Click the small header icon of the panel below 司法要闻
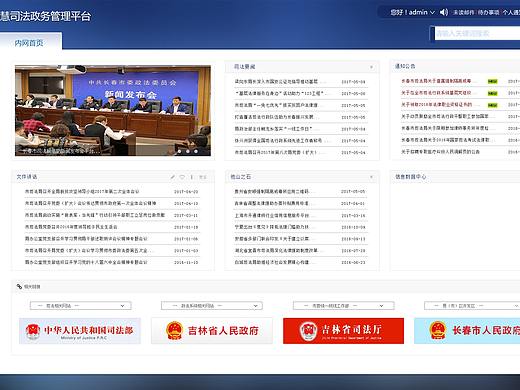Image resolution: width=520 pixels, height=390 pixels. pyautogui.click(x=371, y=177)
